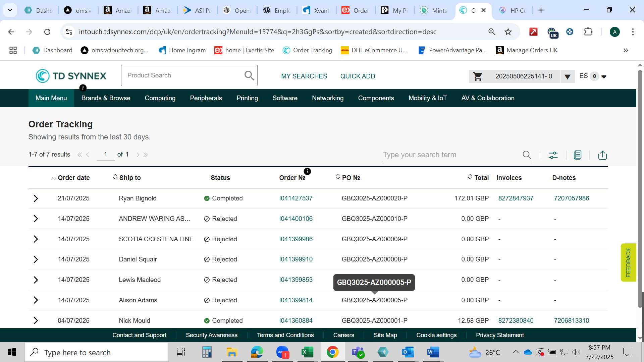644x362 pixels.
Task: Open the Peripherals menu
Action: tap(206, 98)
